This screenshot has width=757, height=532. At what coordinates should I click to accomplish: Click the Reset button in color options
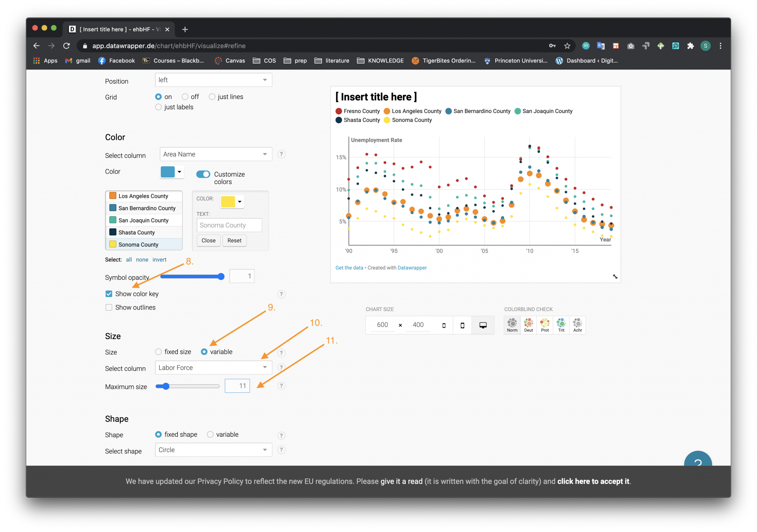(234, 240)
